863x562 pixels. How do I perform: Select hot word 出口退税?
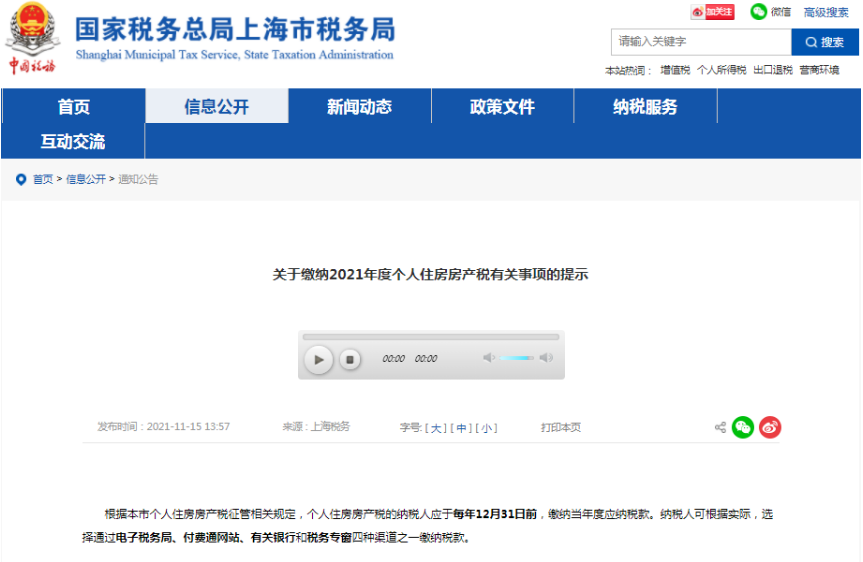tap(773, 70)
